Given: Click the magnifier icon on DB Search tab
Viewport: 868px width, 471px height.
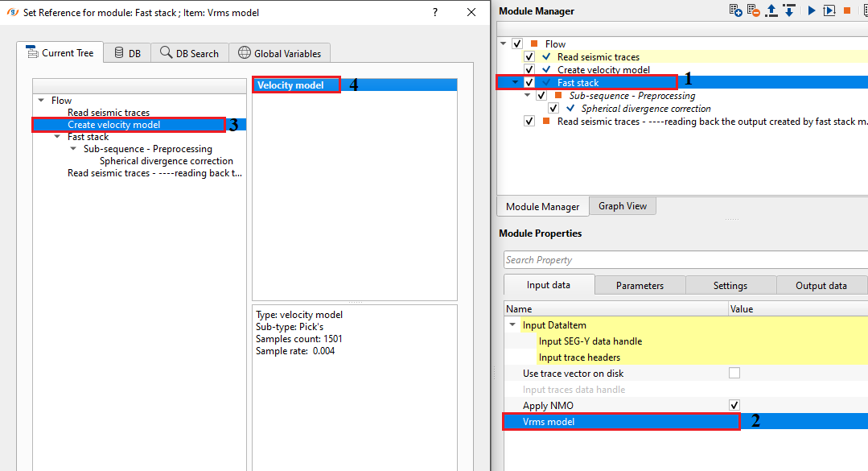Looking at the screenshot, I should 166,52.
